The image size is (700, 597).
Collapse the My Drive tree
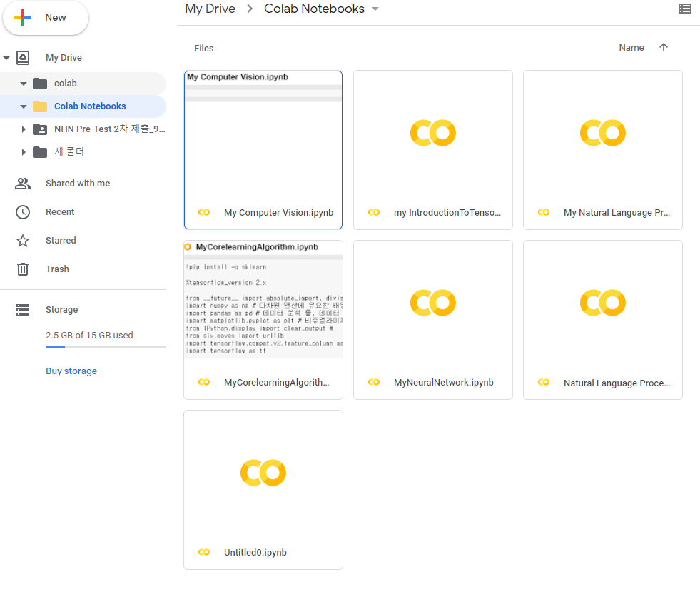click(6, 58)
